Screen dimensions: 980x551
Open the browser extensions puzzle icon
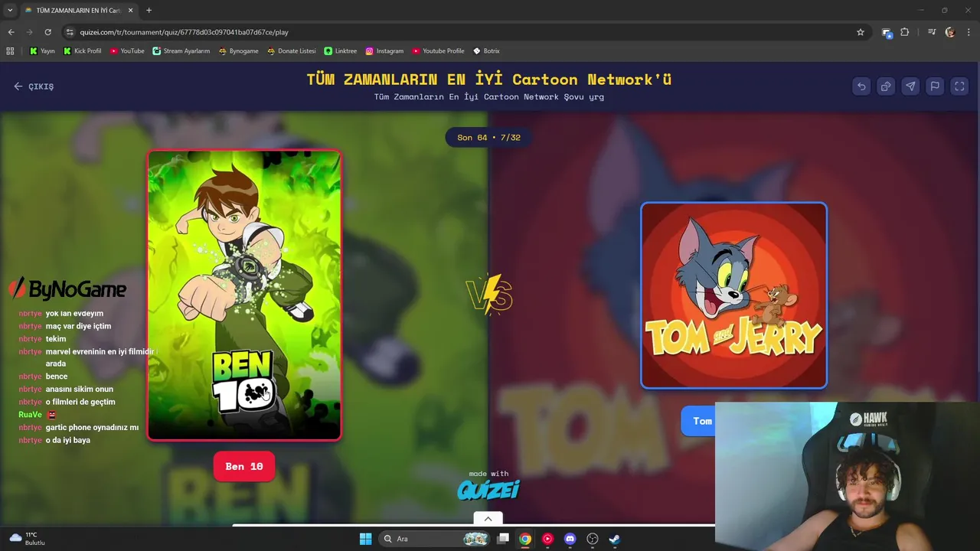905,32
